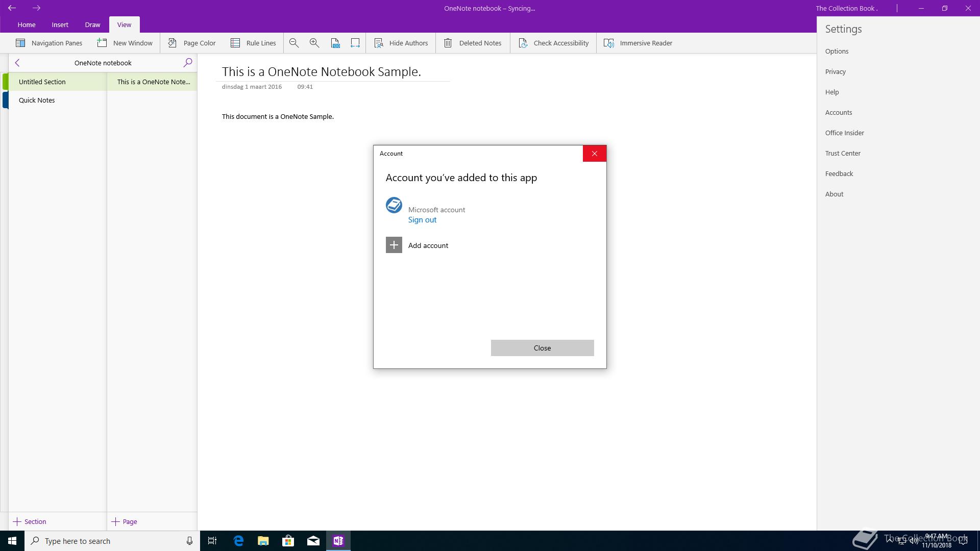Screen dimensions: 980x551
Task: Open Options in Settings pane
Action: 837,51
